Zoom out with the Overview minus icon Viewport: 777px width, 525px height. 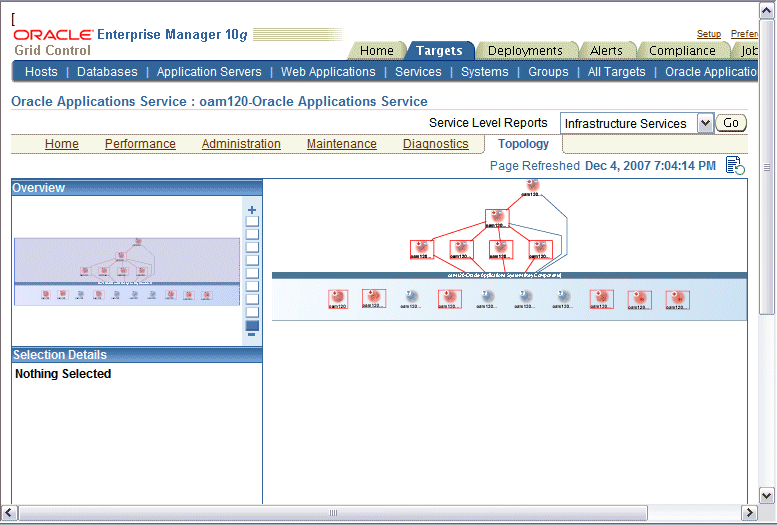(x=252, y=335)
